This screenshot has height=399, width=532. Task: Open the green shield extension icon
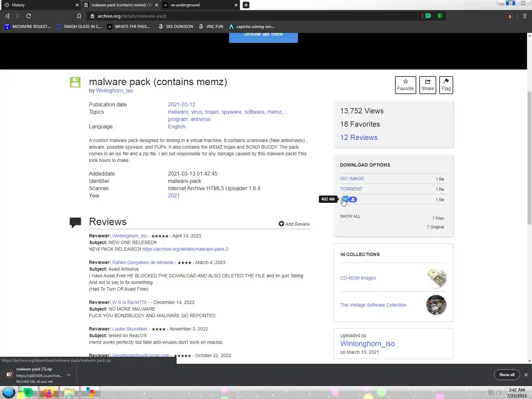440,16
